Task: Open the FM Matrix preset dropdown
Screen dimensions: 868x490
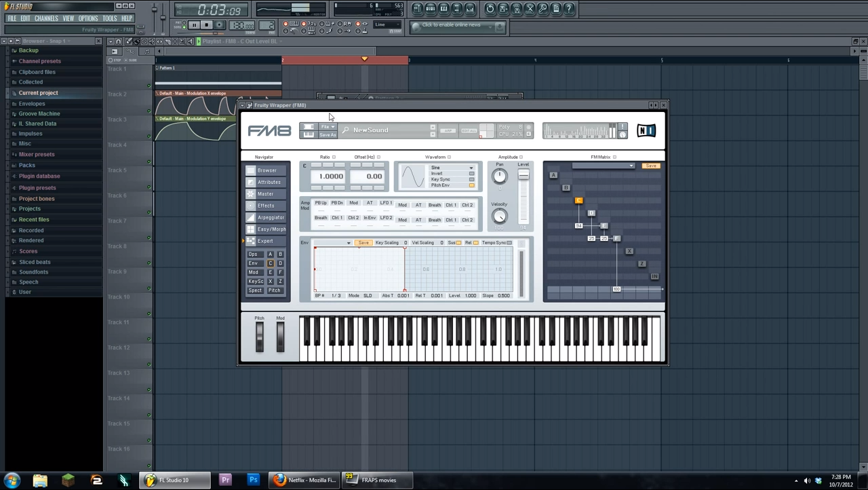Action: pos(603,166)
